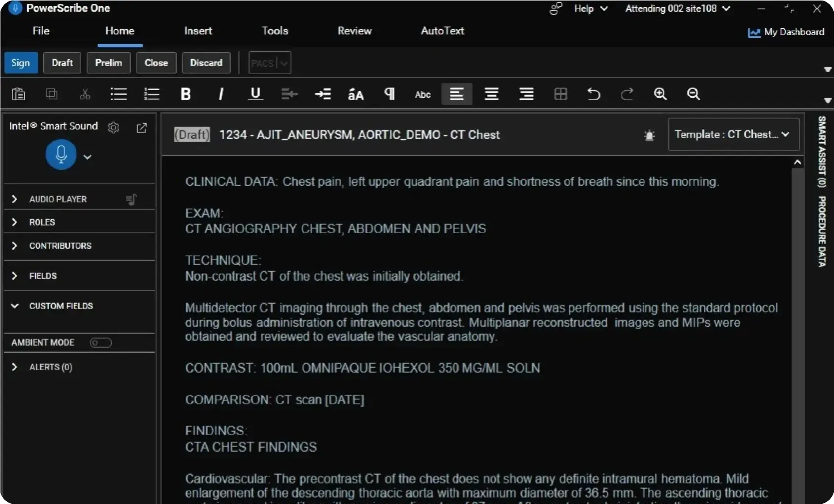Show paragraph marks with pilcrow icon
This screenshot has height=504, width=834.
(389, 94)
